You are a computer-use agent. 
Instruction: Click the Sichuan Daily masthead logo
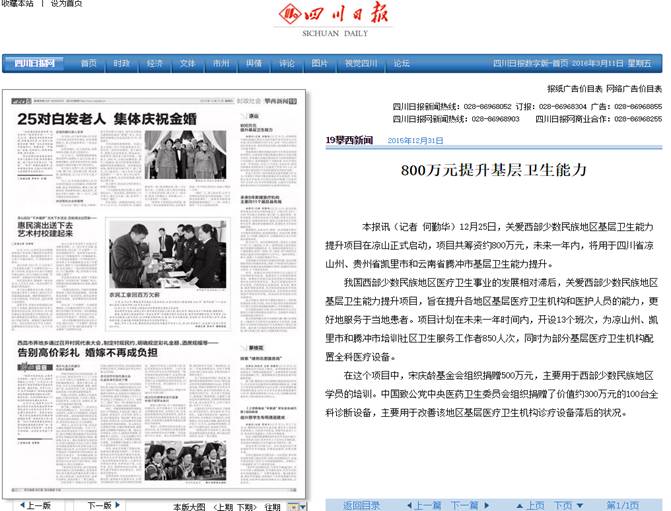coord(335,17)
